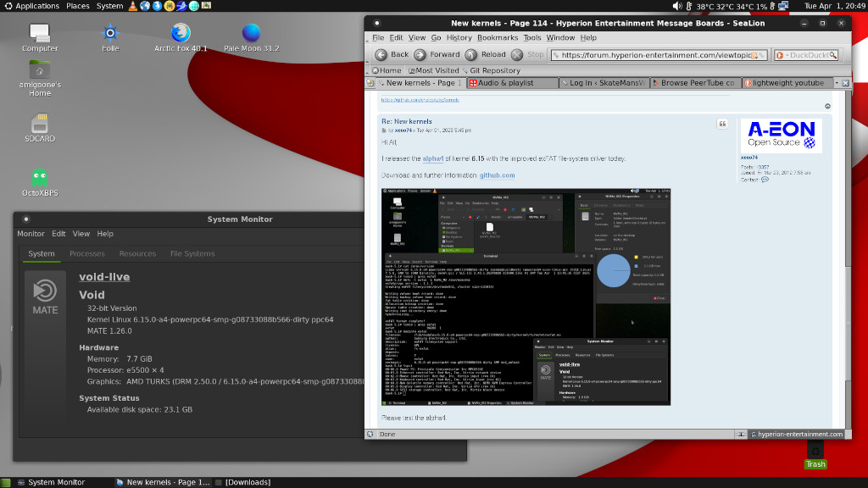Click the teal globe launcher in top panel
The width and height of the screenshot is (868, 488).
coord(194,6)
